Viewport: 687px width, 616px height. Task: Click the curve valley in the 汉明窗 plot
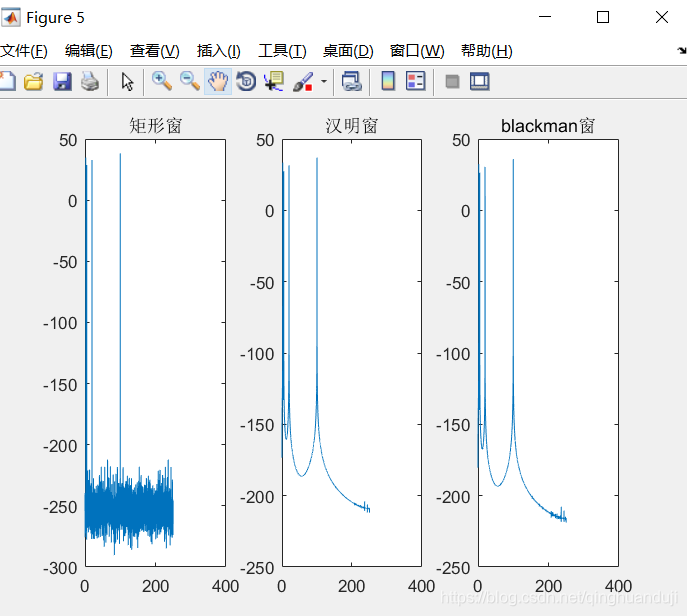302,474
